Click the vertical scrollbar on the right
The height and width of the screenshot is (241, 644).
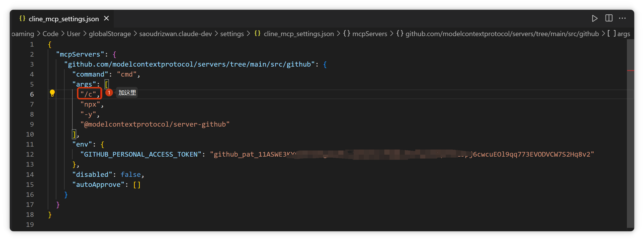(630, 125)
